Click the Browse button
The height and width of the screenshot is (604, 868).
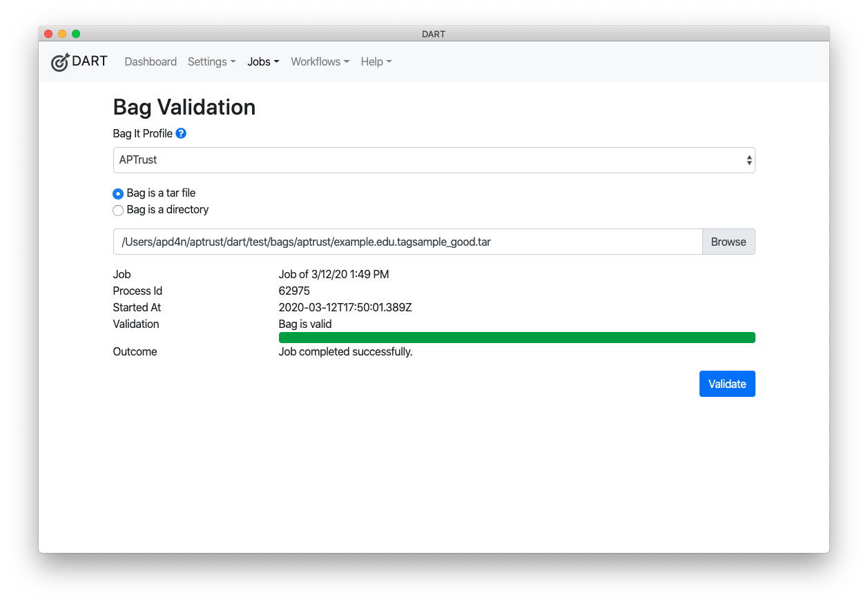point(728,242)
